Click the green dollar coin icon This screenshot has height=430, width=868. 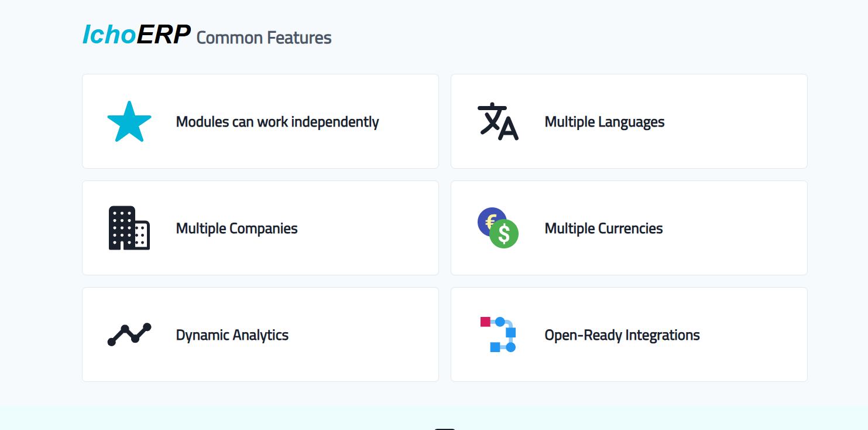coord(504,234)
